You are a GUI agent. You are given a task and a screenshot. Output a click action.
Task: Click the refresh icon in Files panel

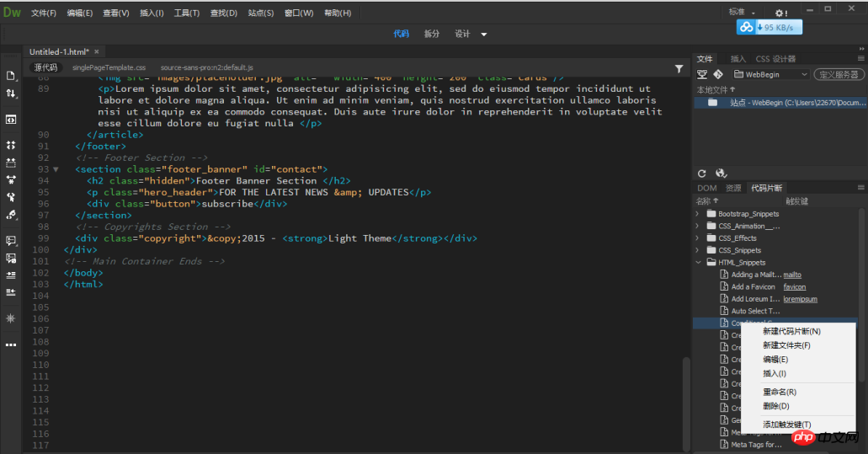[702, 174]
